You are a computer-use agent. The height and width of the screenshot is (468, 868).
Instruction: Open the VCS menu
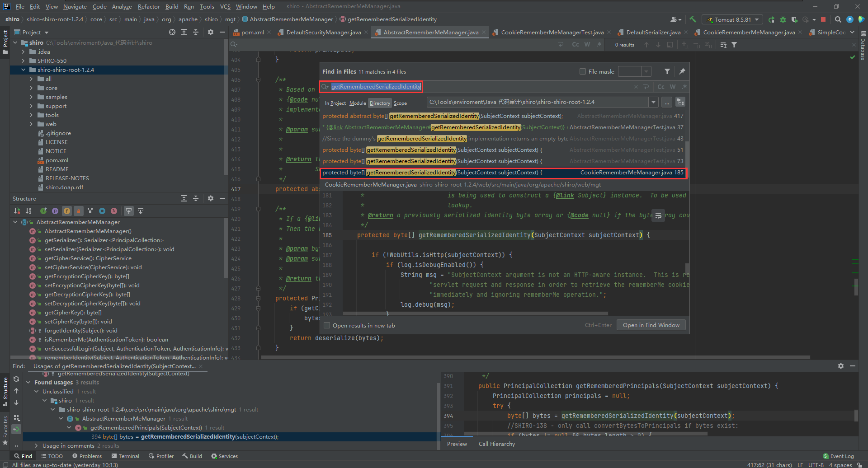[225, 6]
